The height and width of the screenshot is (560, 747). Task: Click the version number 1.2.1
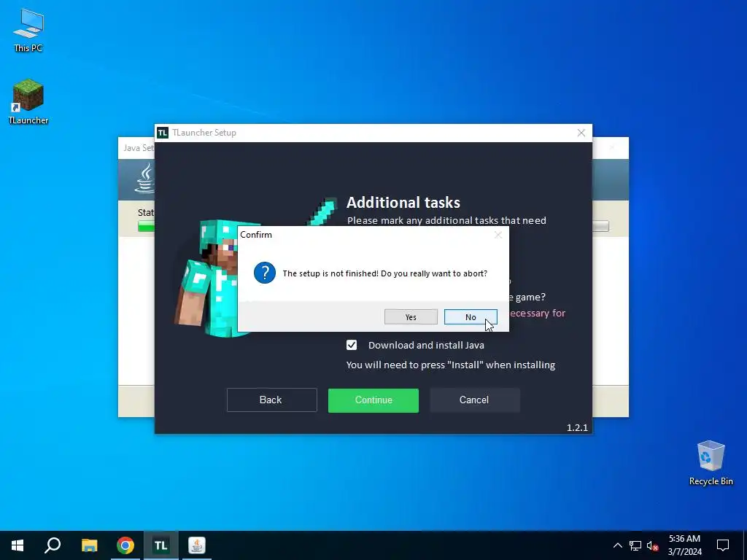coord(577,427)
